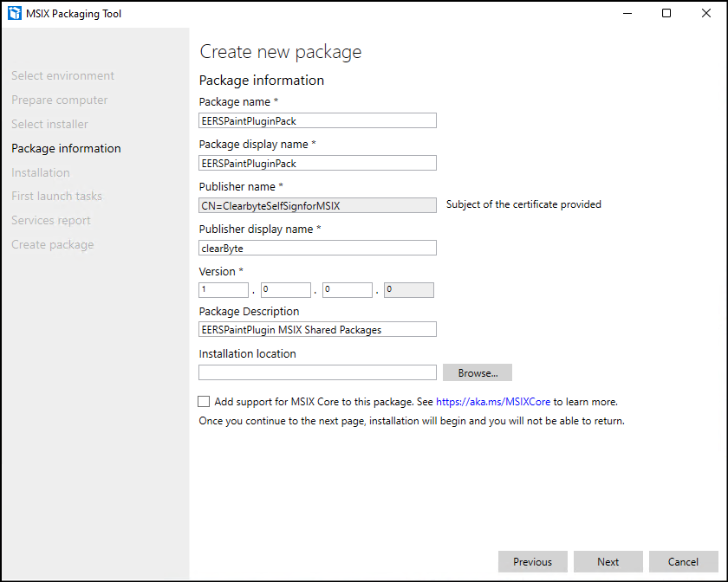
Task: Open the aka.ms/MSIXCore link
Action: 493,402
